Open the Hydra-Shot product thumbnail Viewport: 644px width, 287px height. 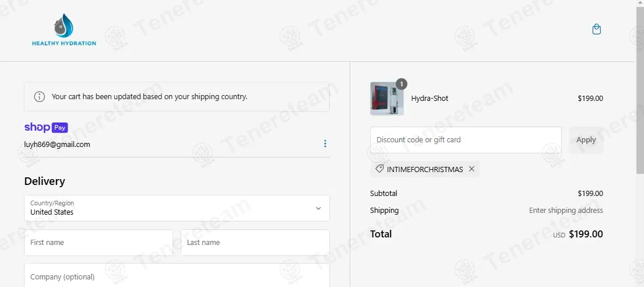386,99
